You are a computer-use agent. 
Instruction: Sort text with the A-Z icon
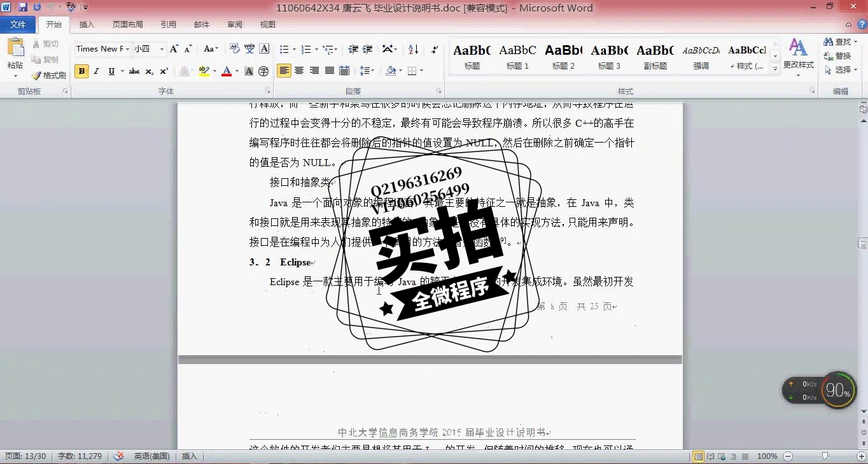[x=413, y=49]
